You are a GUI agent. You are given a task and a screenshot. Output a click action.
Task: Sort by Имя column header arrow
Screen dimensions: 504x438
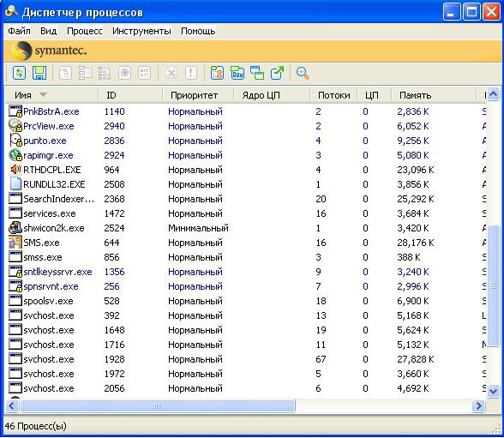[x=43, y=95]
